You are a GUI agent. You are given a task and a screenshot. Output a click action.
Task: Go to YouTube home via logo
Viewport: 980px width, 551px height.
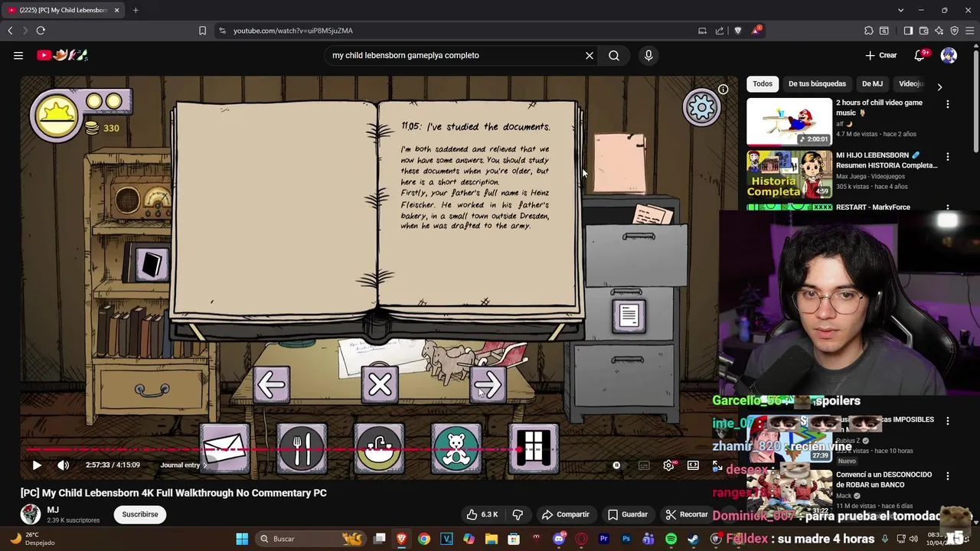tap(63, 55)
